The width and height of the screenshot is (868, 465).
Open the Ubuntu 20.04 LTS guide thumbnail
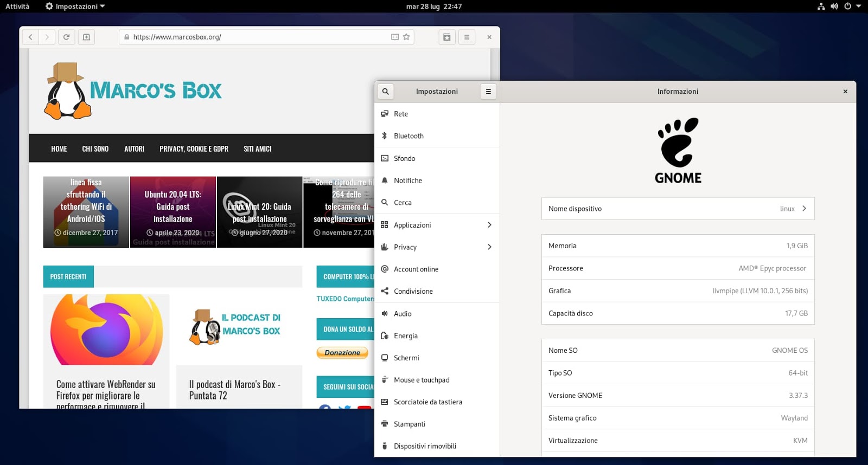coord(173,212)
